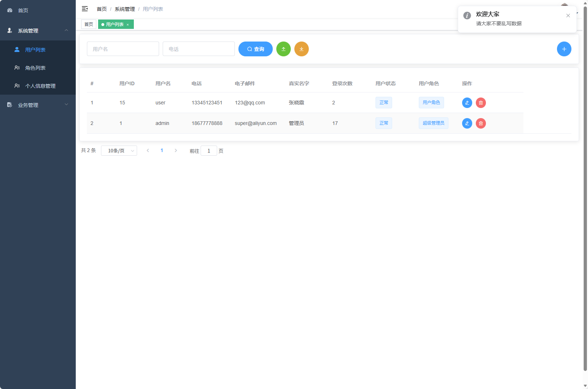Dismiss the 欢迎大家 notification
This screenshot has width=588, height=389.
click(x=568, y=16)
